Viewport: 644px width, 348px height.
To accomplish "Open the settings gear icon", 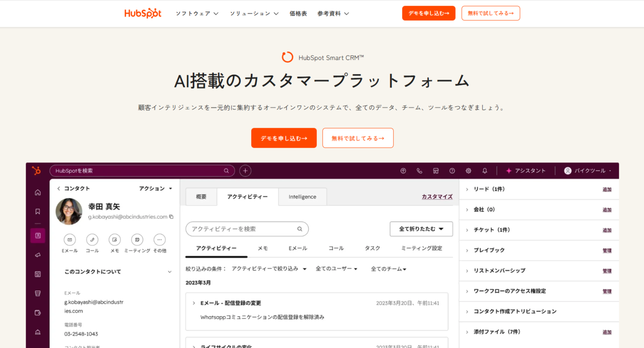I will tap(468, 171).
